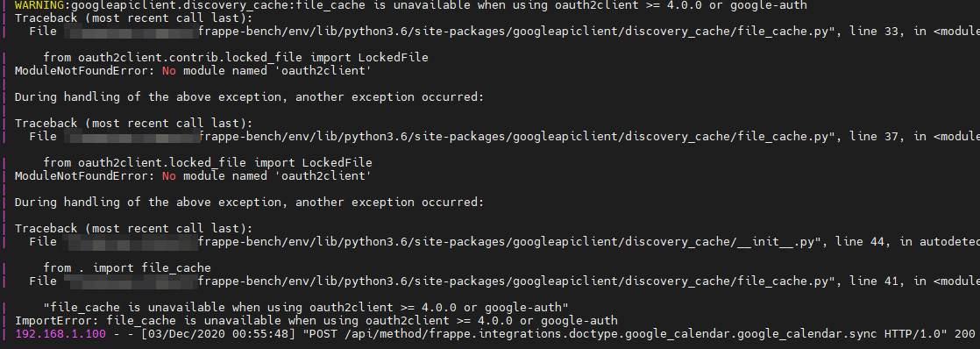
Task: Click 'from oauth2client.contrib.locked_file import LockedFile' line
Action: coord(236,58)
